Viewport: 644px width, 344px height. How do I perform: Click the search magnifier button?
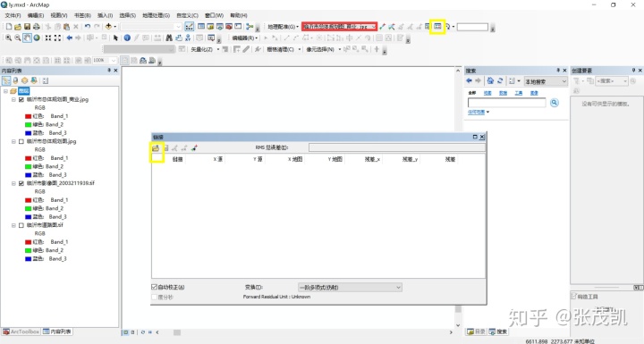pyautogui.click(x=554, y=103)
